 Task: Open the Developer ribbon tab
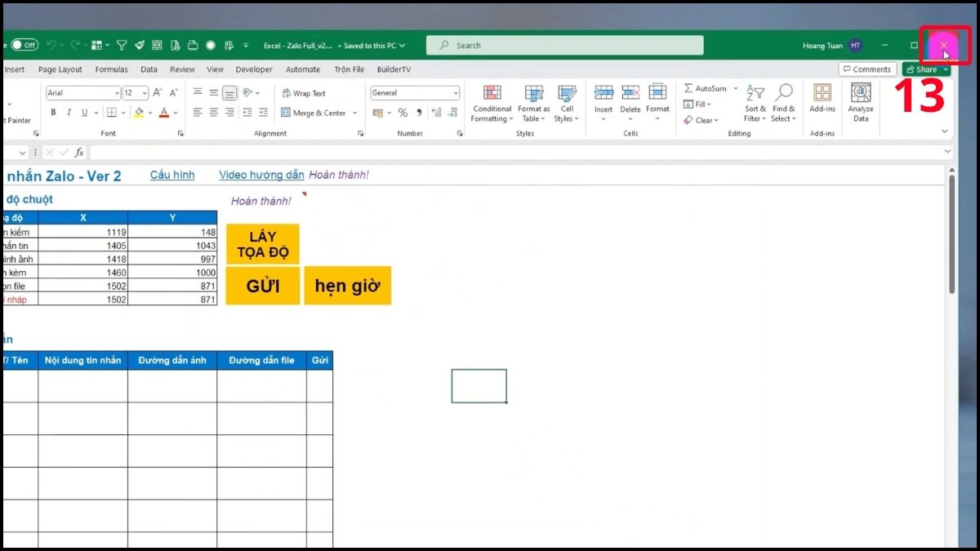[254, 70]
